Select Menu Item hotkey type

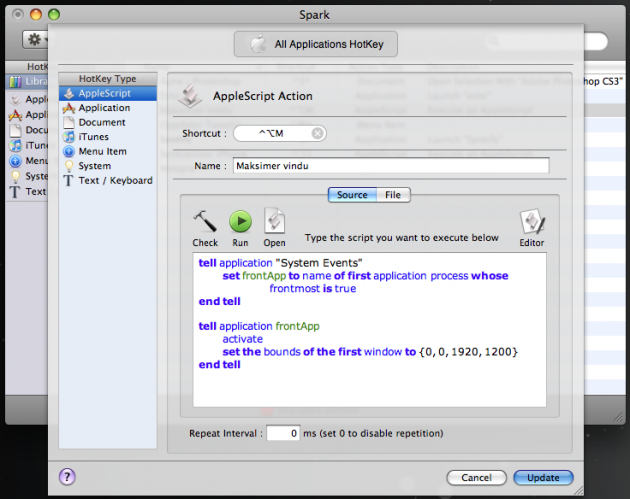[108, 151]
